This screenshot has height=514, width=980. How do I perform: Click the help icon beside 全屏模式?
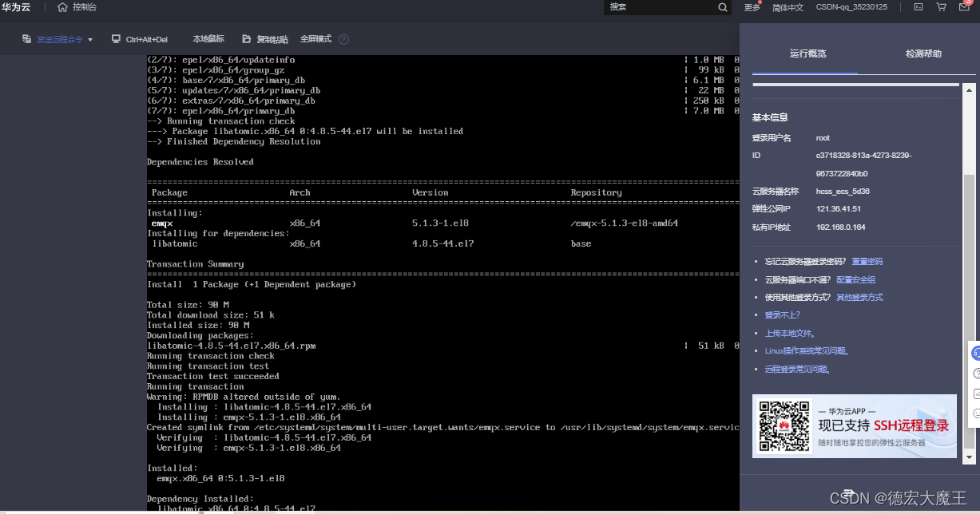pyautogui.click(x=344, y=39)
